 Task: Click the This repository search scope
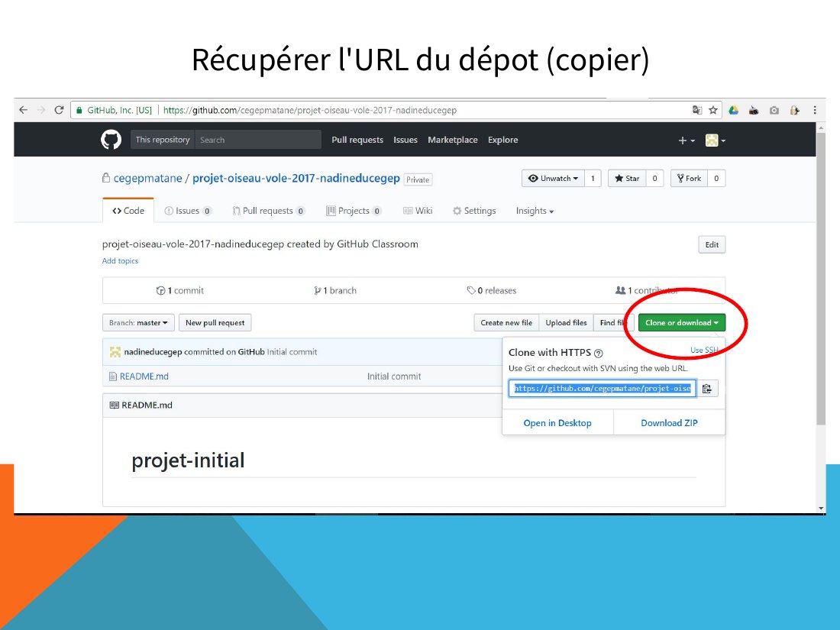(x=163, y=140)
